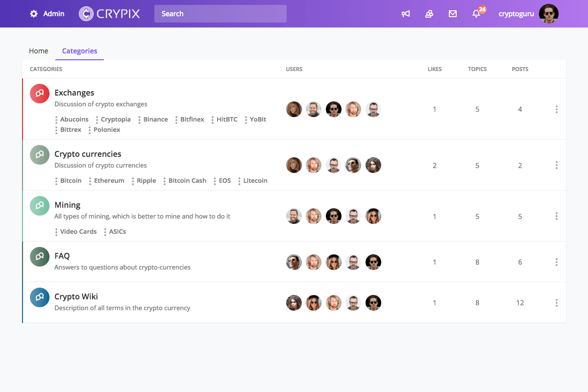View cryptoguru's profile avatar

(x=549, y=14)
